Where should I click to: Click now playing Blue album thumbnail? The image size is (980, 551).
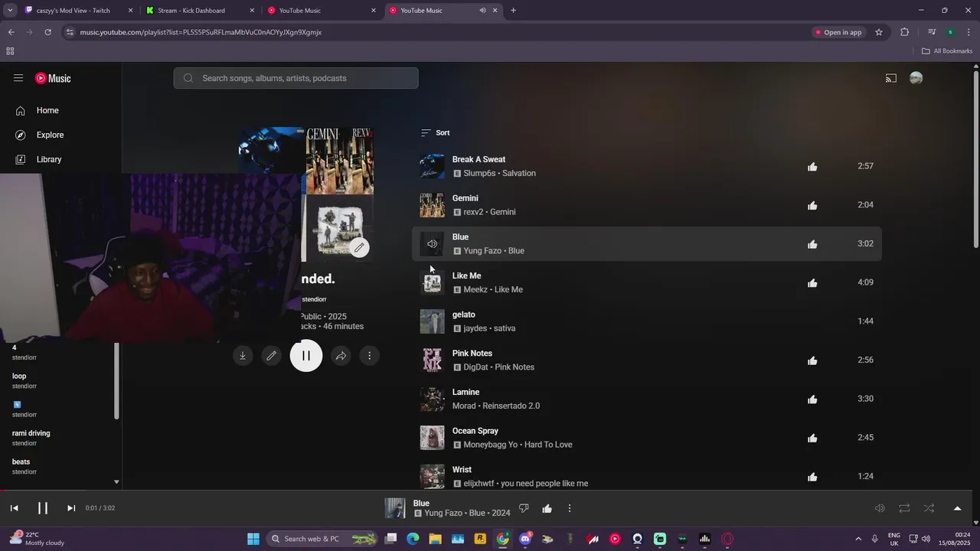coord(395,508)
